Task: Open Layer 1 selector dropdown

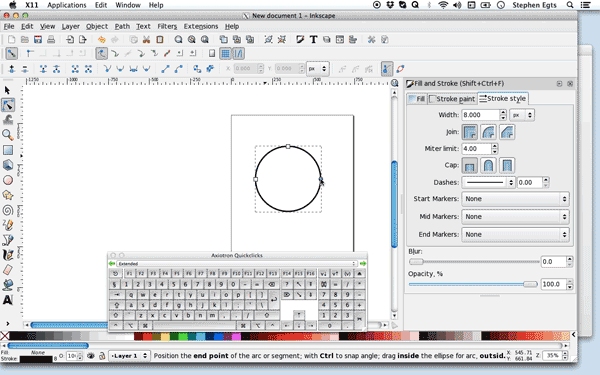Action: [x=129, y=356]
